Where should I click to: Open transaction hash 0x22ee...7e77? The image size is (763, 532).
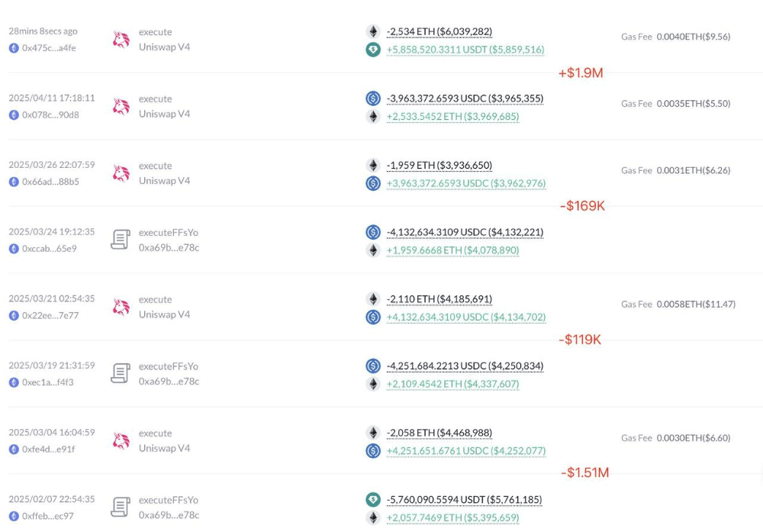50,315
